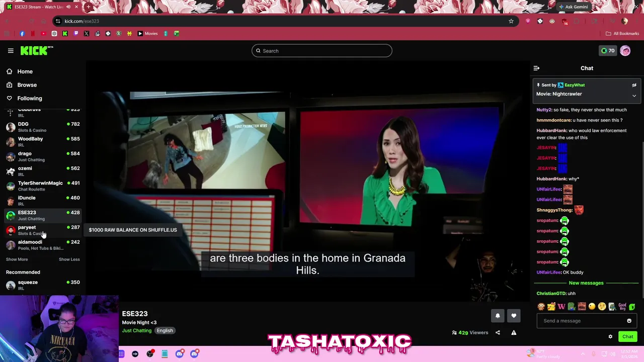Select ESE323 channel in sidebar
The image size is (644, 362).
pyautogui.click(x=43, y=215)
